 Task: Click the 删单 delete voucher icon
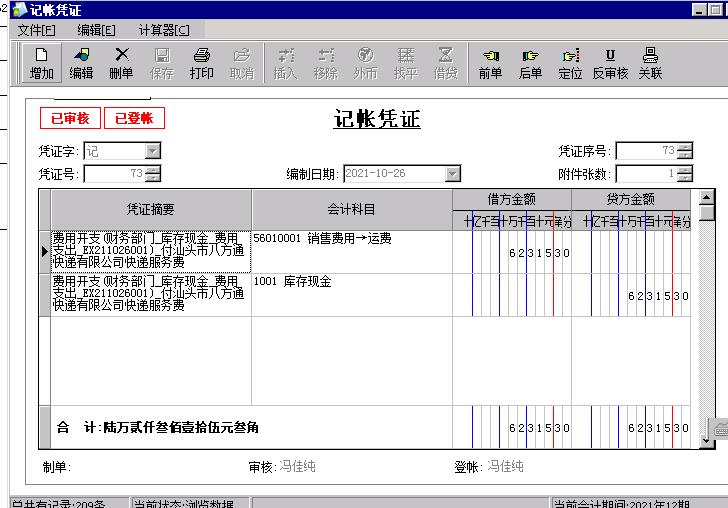[x=121, y=63]
